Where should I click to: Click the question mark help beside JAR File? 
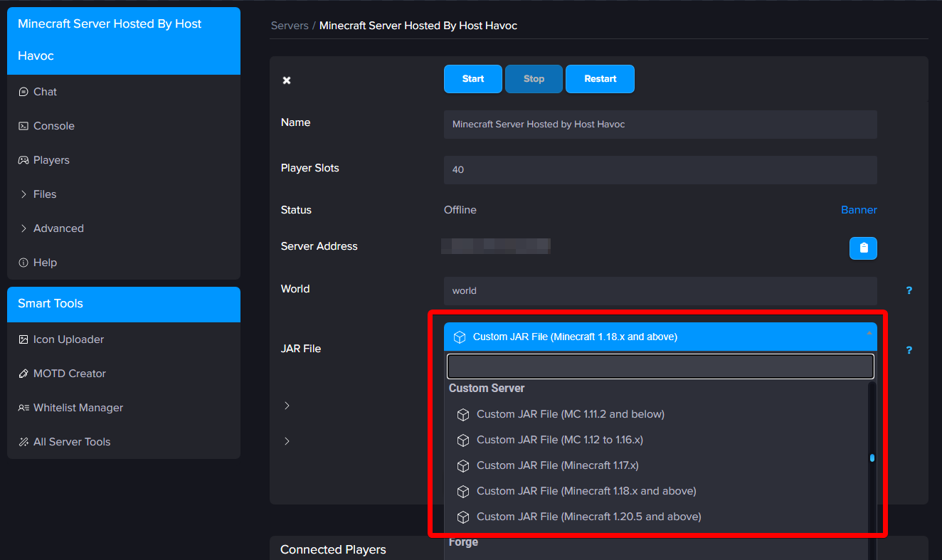(909, 350)
